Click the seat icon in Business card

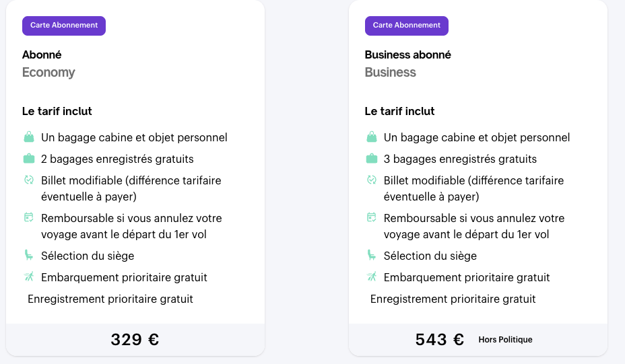[x=372, y=255]
